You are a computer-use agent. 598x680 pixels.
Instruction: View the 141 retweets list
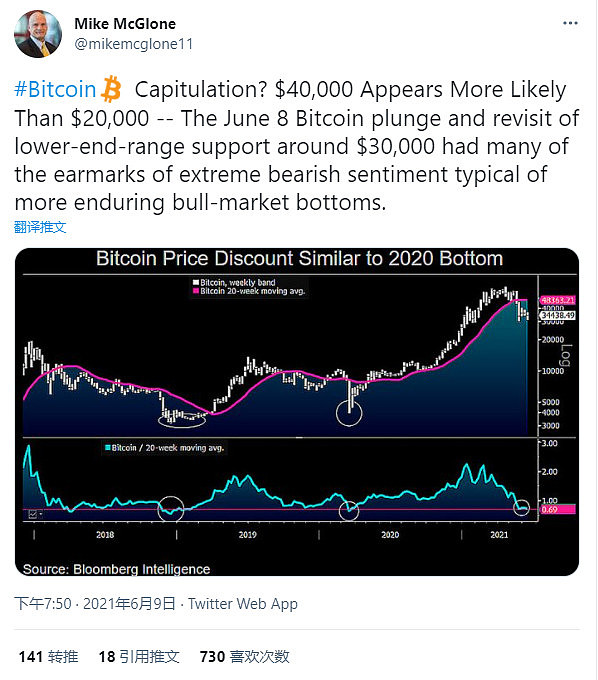click(48, 657)
